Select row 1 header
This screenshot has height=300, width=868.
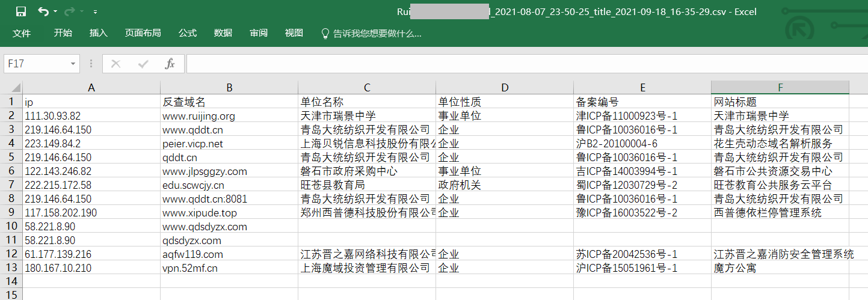pos(11,102)
